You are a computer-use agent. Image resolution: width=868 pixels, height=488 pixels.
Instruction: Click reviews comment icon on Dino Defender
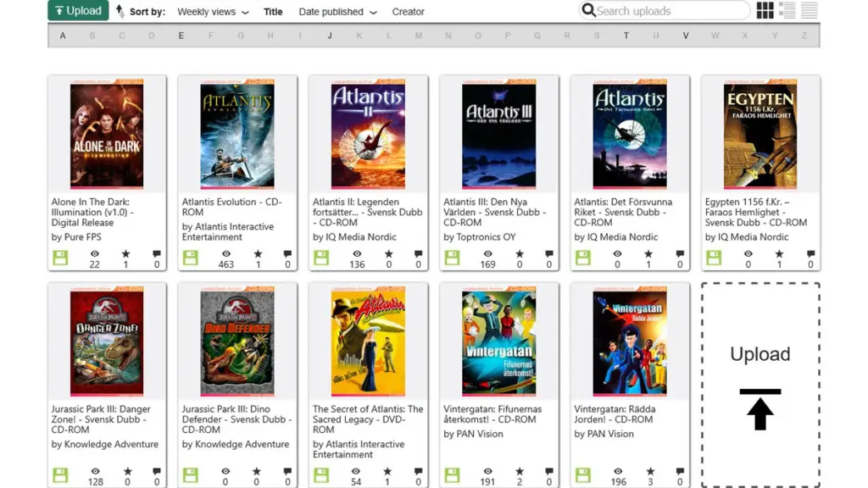click(287, 471)
